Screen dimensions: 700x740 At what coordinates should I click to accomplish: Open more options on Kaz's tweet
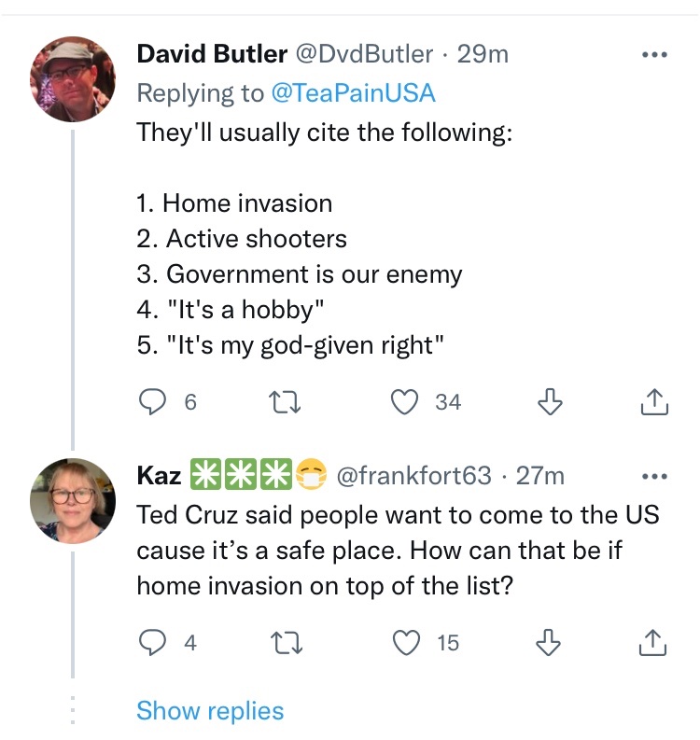pos(655,476)
